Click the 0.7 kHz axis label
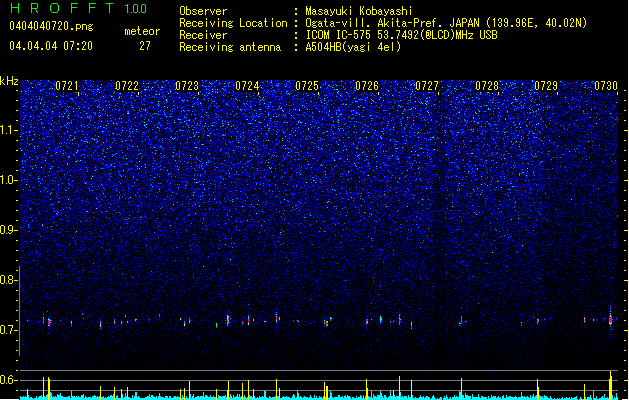The image size is (629, 400). click(9, 330)
